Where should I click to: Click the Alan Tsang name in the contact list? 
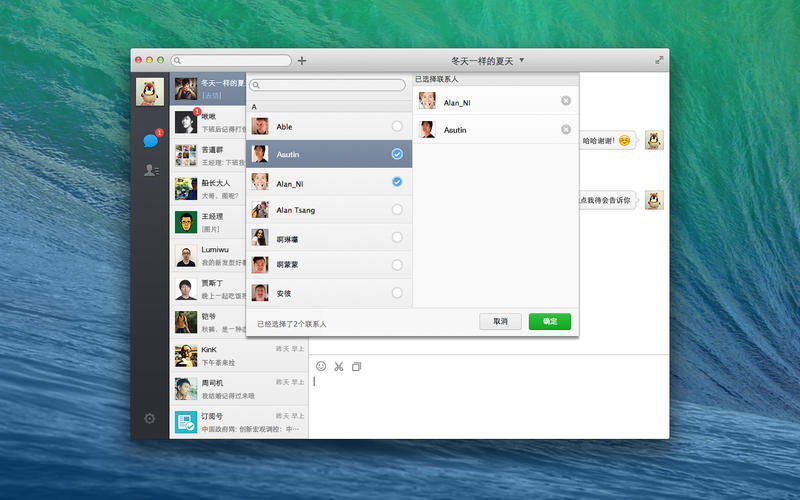point(295,210)
